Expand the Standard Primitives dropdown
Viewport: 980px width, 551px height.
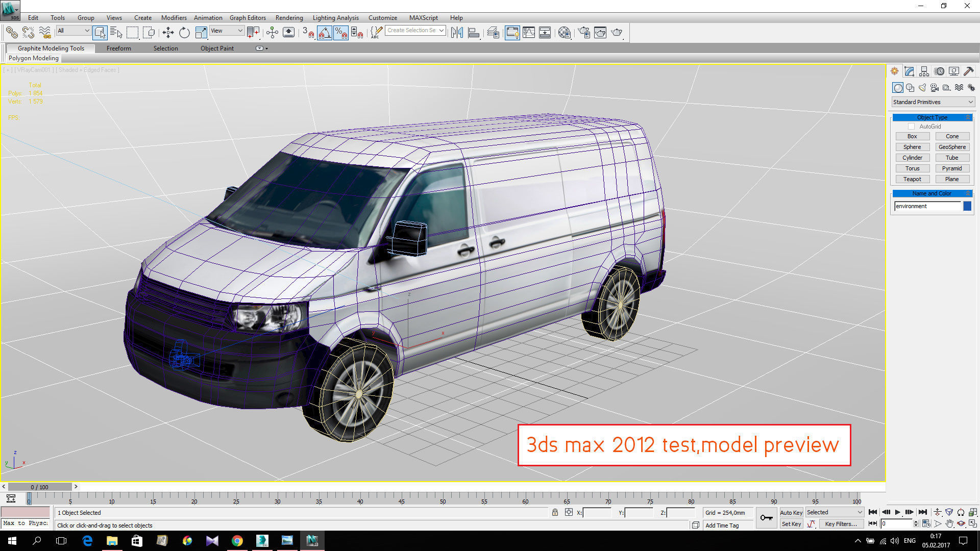933,102
